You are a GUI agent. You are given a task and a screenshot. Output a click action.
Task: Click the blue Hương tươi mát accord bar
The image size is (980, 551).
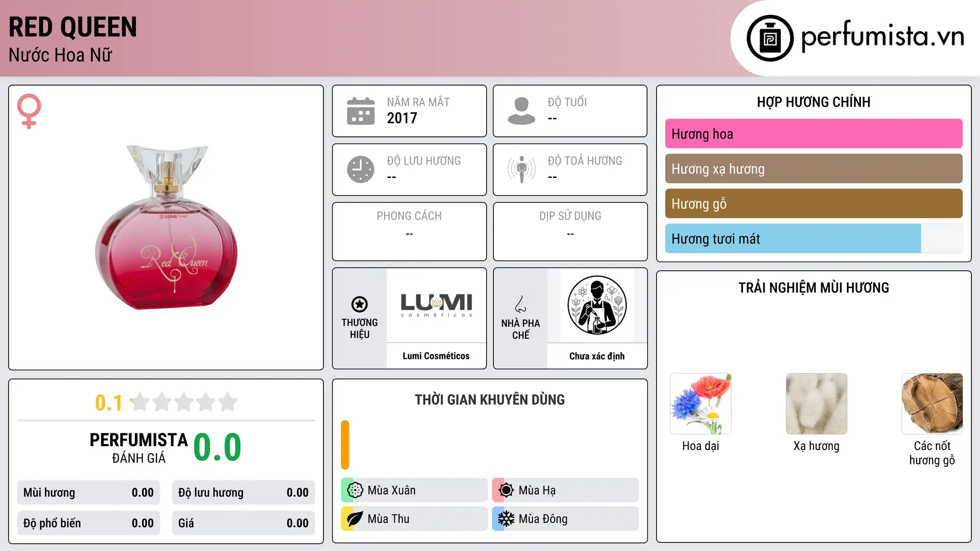(x=793, y=239)
